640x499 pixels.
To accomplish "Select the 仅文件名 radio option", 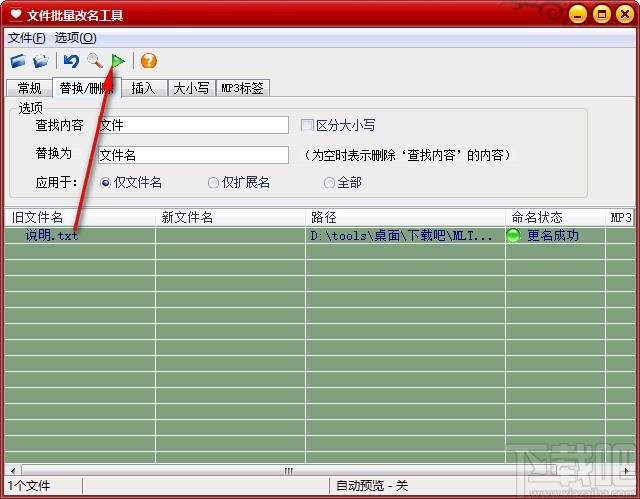I will (106, 183).
